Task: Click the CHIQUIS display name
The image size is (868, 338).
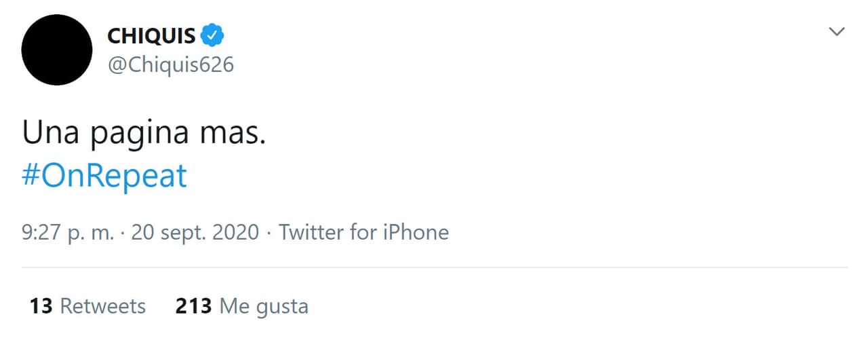Action: 151,36
